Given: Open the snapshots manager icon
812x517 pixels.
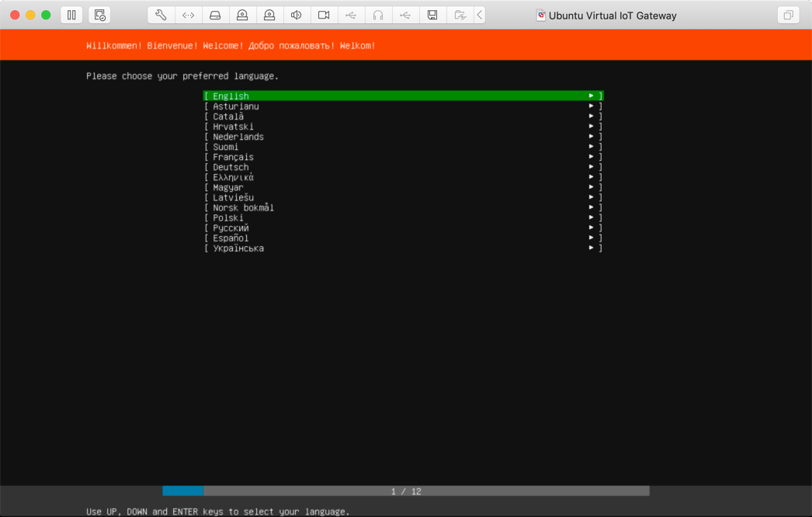Looking at the screenshot, I should (99, 15).
